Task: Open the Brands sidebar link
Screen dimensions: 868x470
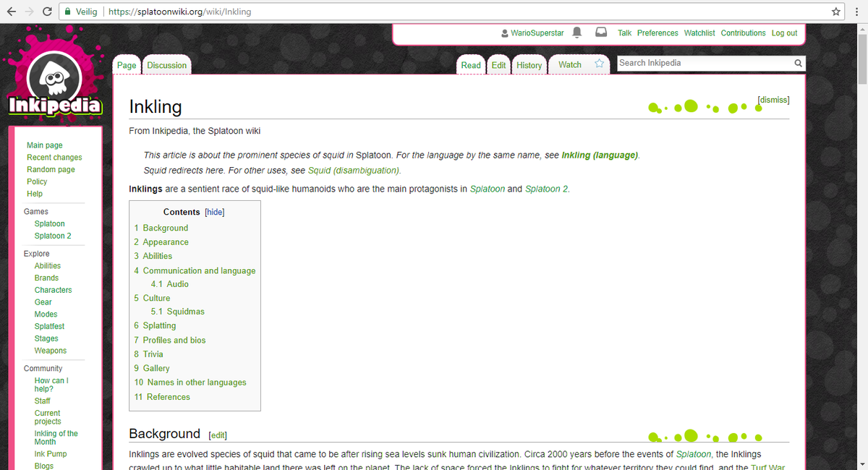Action: coord(46,278)
